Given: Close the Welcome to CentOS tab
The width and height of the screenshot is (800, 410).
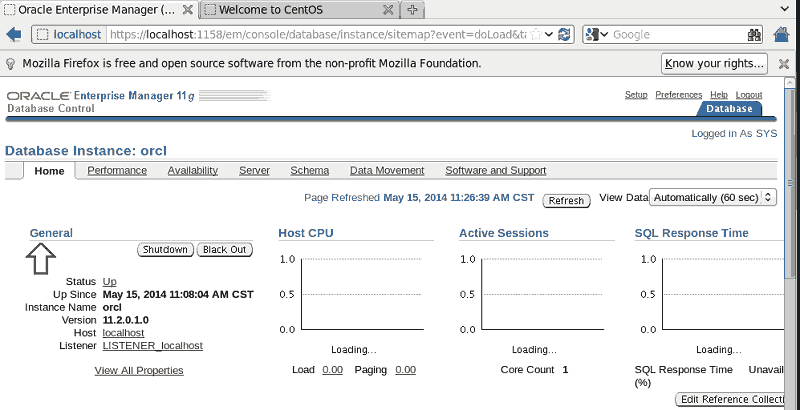Looking at the screenshot, I should [388, 10].
